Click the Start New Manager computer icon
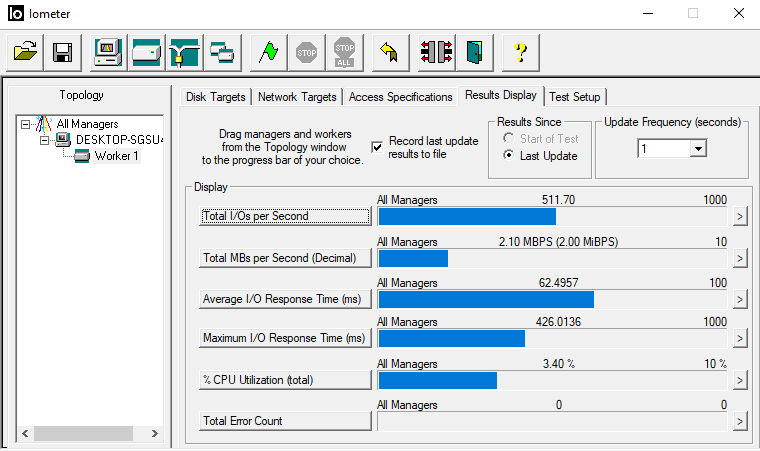The width and height of the screenshot is (760, 451). tap(107, 53)
